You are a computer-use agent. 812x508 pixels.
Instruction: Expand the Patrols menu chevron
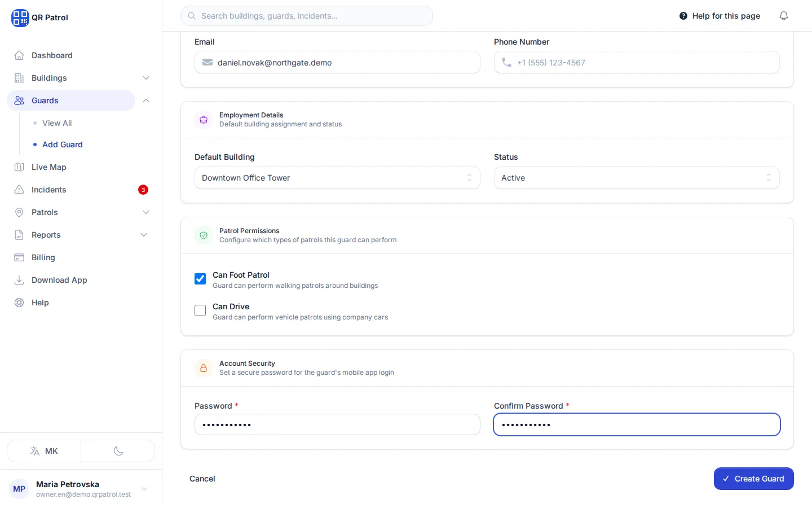click(146, 212)
